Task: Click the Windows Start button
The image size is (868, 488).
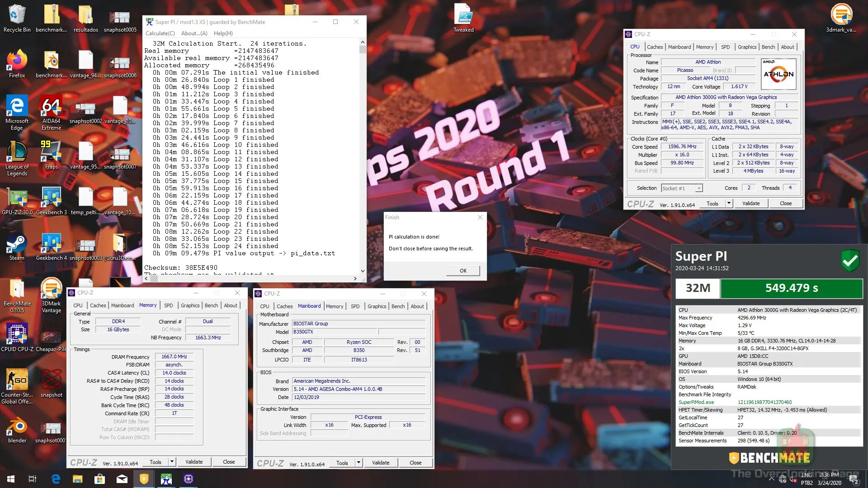Action: (11, 479)
